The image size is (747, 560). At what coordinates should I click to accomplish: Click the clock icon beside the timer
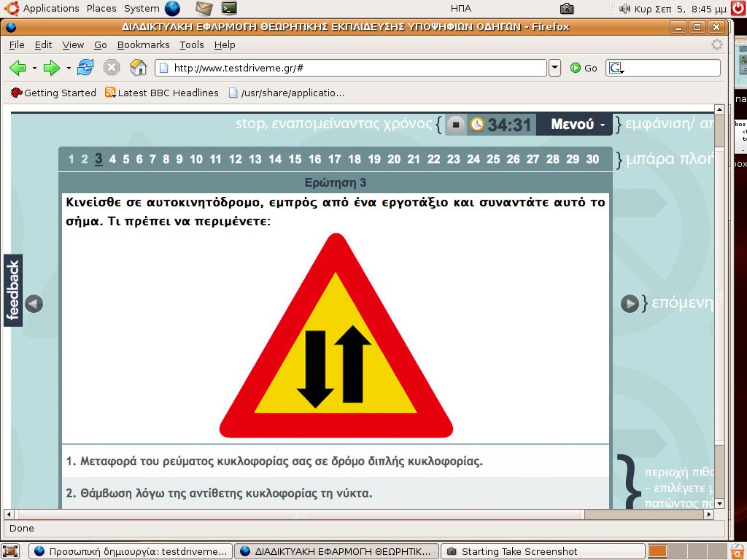pyautogui.click(x=477, y=125)
